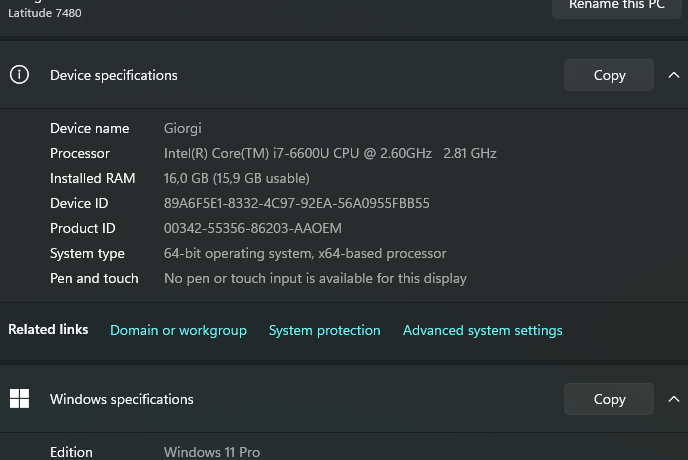This screenshot has width=688, height=460.
Task: Click the Latitude 7480 model text
Action: coord(45,13)
